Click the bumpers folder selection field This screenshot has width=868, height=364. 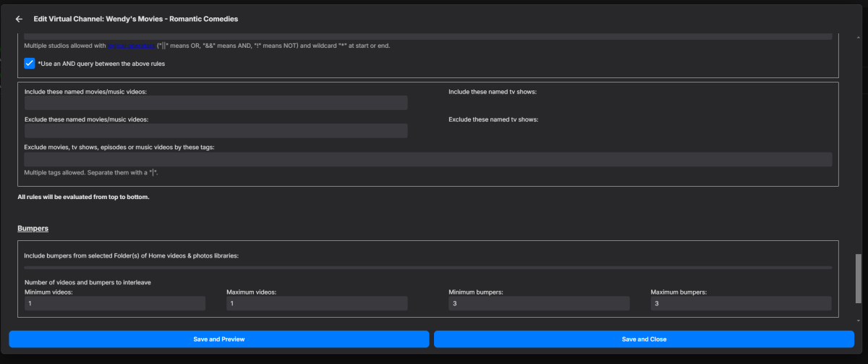428,268
